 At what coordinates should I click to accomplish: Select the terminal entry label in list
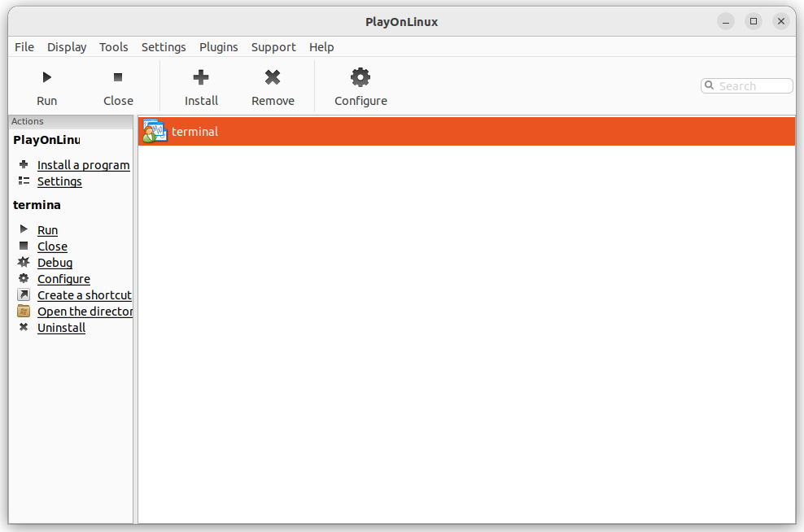point(194,132)
